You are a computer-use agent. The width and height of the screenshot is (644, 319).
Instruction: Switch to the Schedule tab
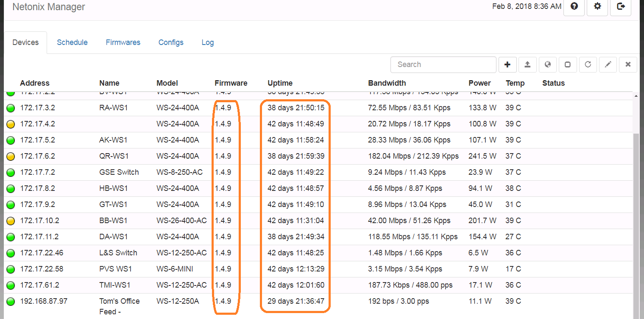point(72,42)
